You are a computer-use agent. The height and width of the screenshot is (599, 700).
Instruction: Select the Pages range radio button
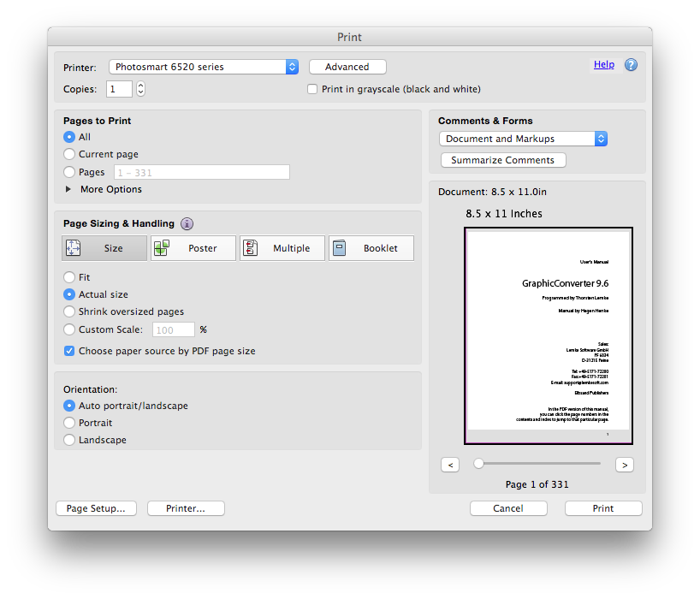coord(69,172)
